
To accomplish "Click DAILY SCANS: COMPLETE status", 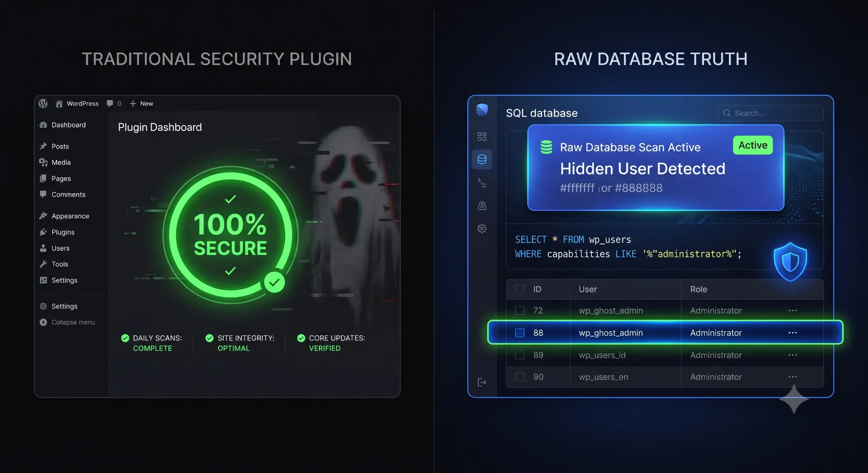I will coord(152,343).
